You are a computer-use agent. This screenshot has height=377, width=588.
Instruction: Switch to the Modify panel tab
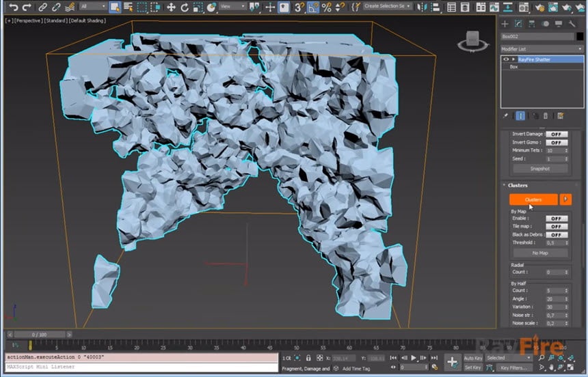pyautogui.click(x=518, y=24)
